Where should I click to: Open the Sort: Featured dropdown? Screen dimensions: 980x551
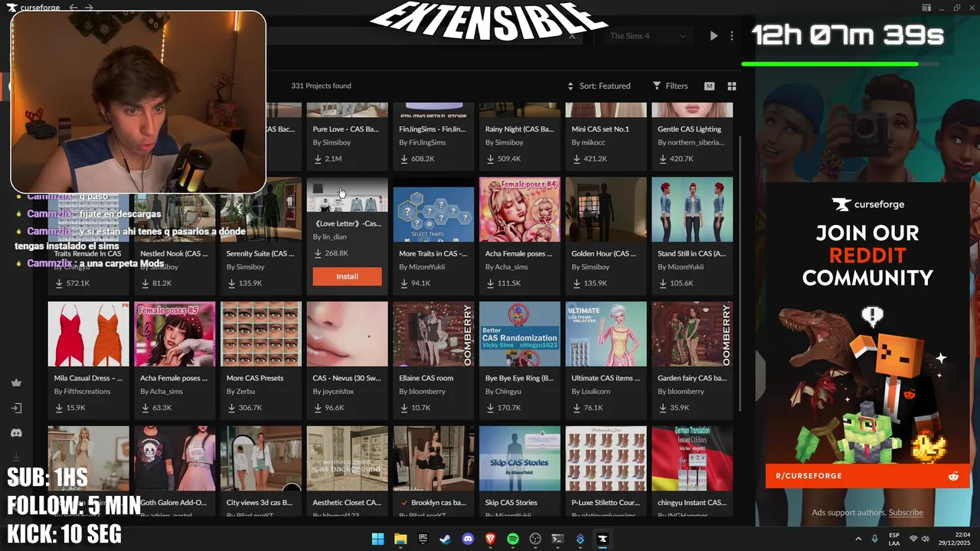[599, 86]
